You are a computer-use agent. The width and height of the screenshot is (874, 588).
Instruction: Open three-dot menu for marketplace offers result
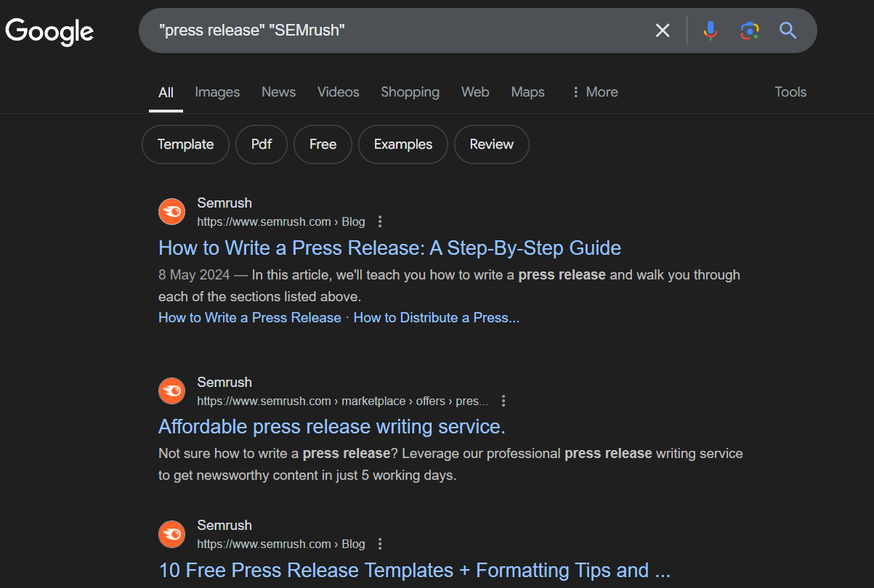(503, 401)
